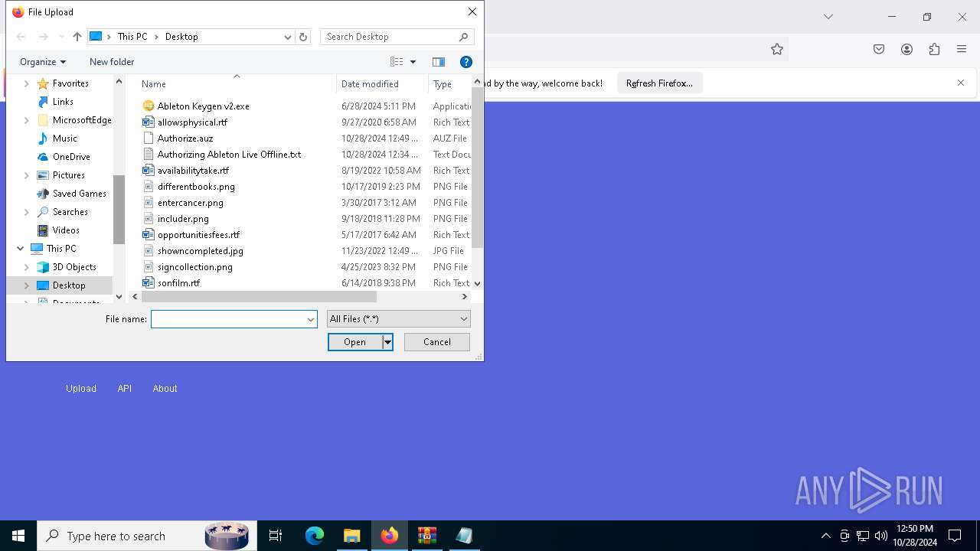Select the Authorize.auz file
Viewport: 980px width, 551px height.
(185, 139)
